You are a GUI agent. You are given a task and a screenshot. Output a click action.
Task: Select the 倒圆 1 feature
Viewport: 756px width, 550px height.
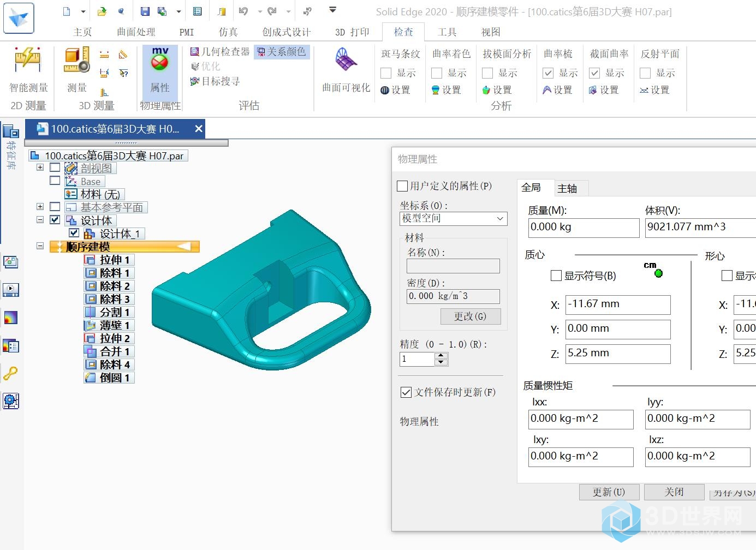pos(109,378)
